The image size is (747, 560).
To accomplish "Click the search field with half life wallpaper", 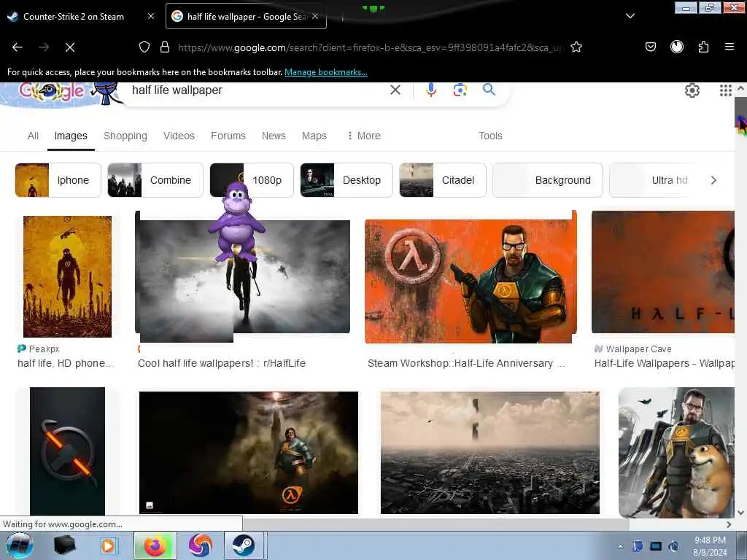I will (x=258, y=90).
